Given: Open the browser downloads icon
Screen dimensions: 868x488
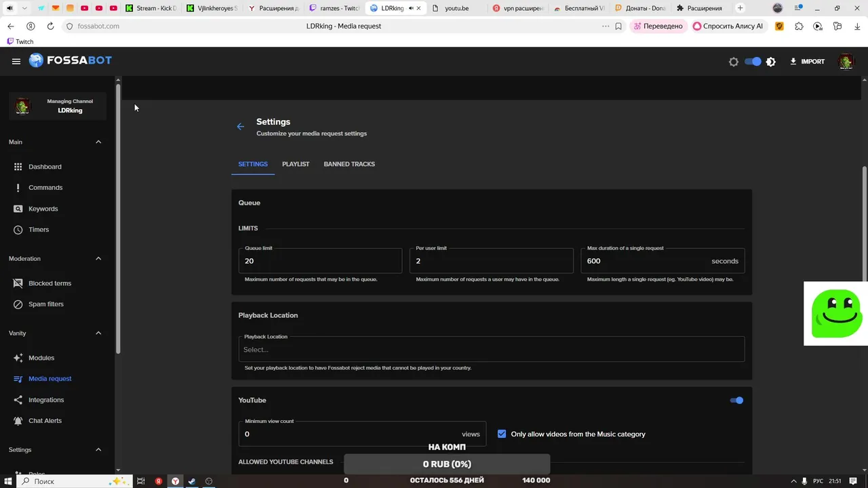Looking at the screenshot, I should 857,26.
